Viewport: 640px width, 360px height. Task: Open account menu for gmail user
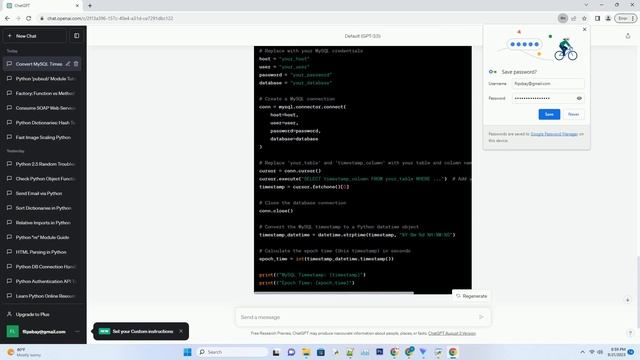(x=42, y=331)
